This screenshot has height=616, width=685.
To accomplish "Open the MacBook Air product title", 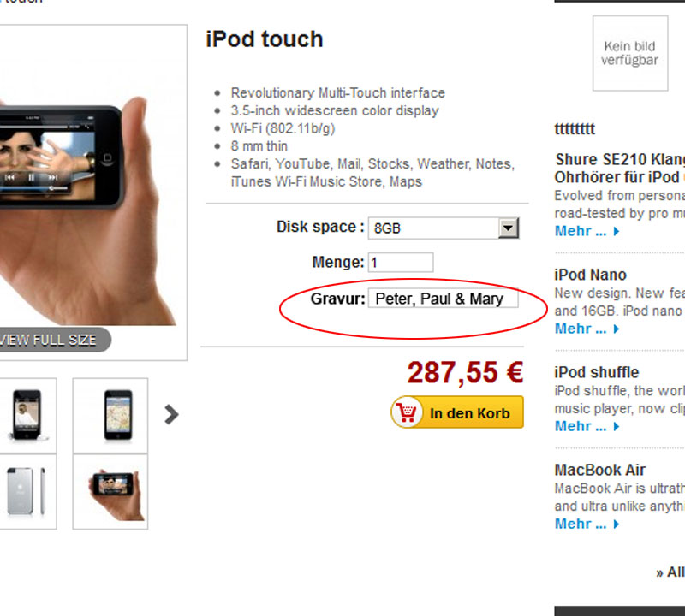I will tap(600, 471).
